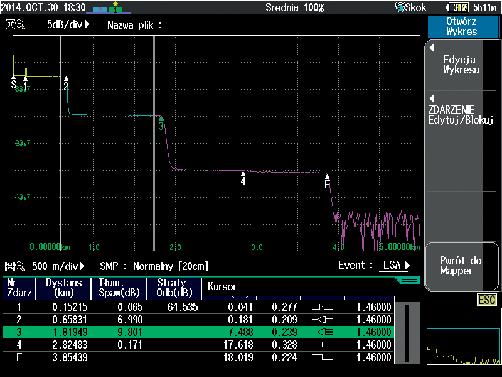
Task: Click the battery status icon
Action: [x=458, y=7]
